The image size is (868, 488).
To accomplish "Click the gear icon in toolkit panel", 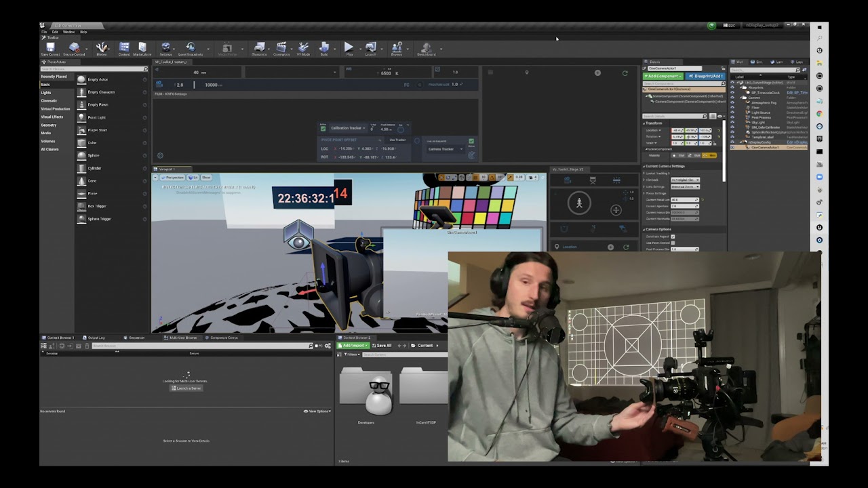I will pos(160,155).
